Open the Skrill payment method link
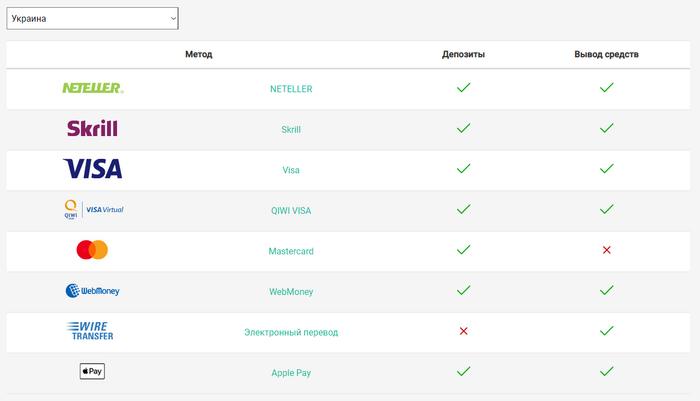The width and height of the screenshot is (700, 401). [x=291, y=129]
